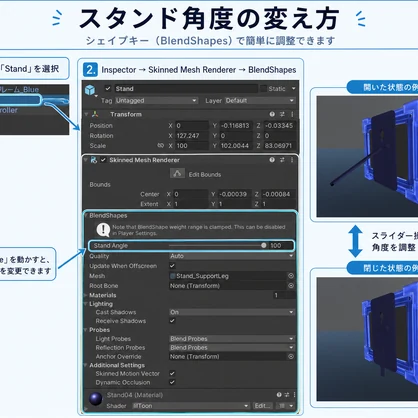Click the mesh icon beside Stand_SupportLeg

(173, 276)
